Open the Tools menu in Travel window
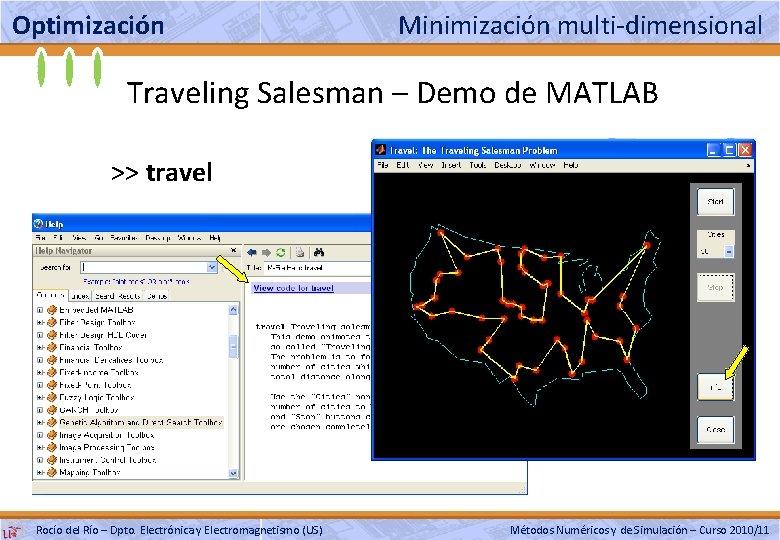This screenshot has width=780, height=540. tap(478, 165)
